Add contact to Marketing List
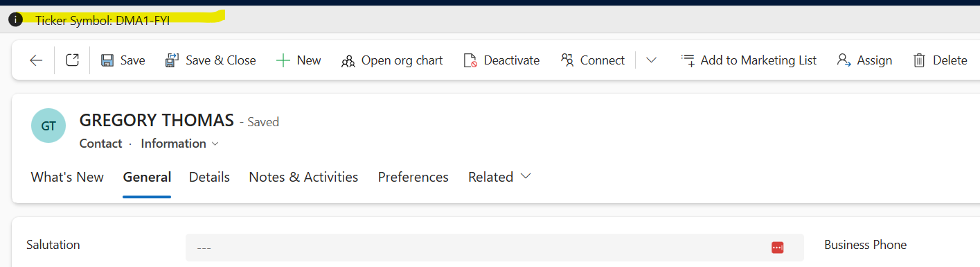 point(749,60)
